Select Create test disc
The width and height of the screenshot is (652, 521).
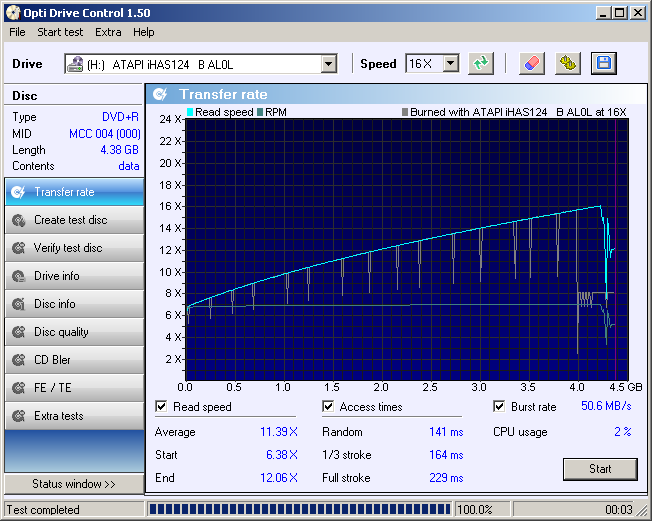coord(74,220)
